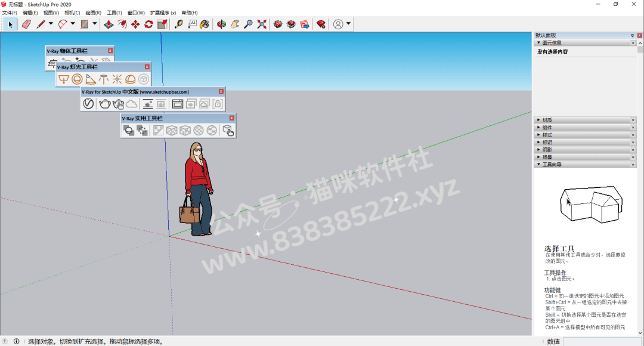Activate the Push/Pull tool
The height and width of the screenshot is (346, 644).
click(109, 24)
